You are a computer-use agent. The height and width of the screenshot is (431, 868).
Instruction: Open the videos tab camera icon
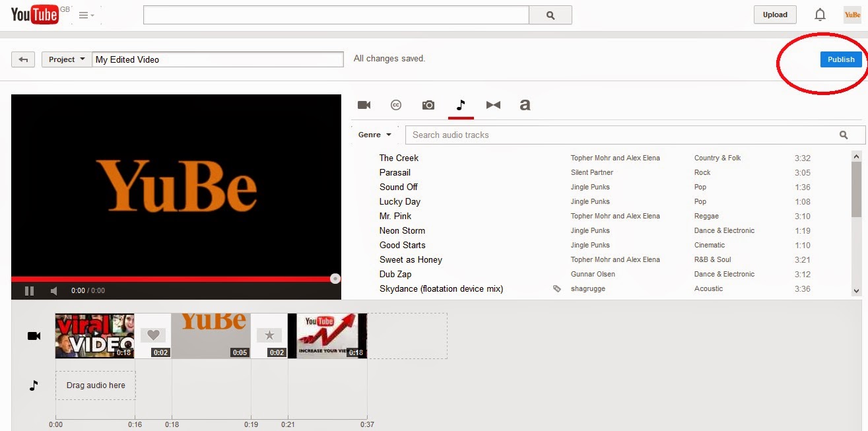(364, 105)
